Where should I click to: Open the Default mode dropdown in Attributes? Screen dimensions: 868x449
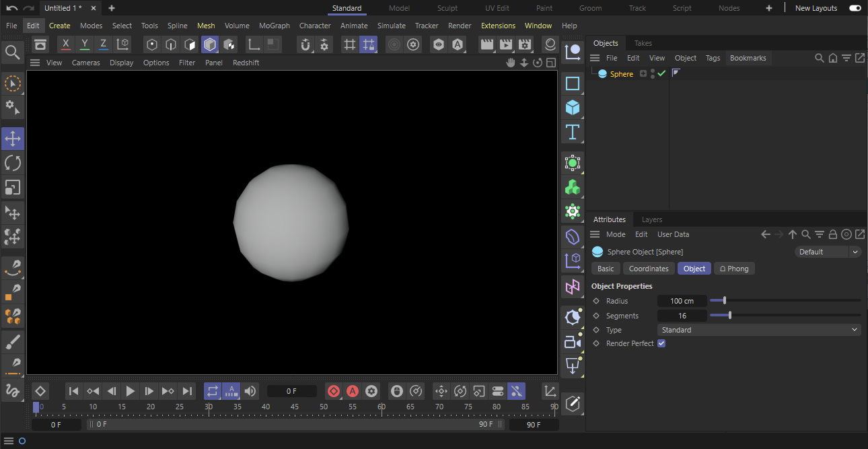(x=827, y=252)
